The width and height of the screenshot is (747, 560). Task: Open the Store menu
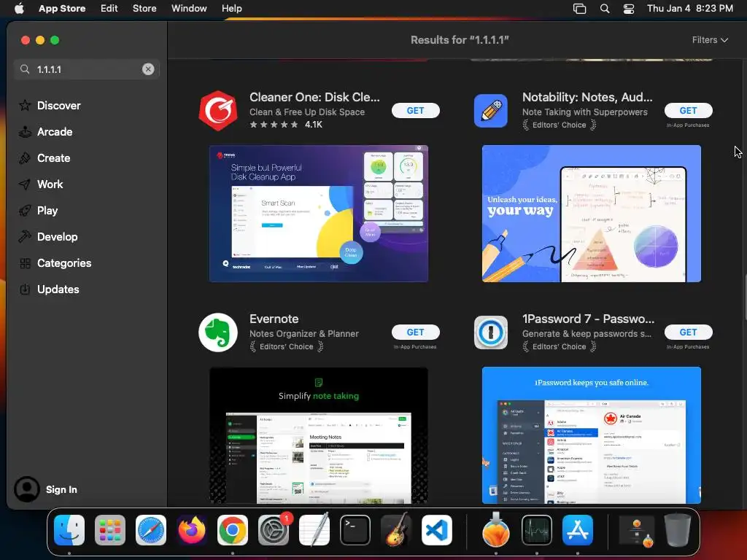(x=144, y=8)
